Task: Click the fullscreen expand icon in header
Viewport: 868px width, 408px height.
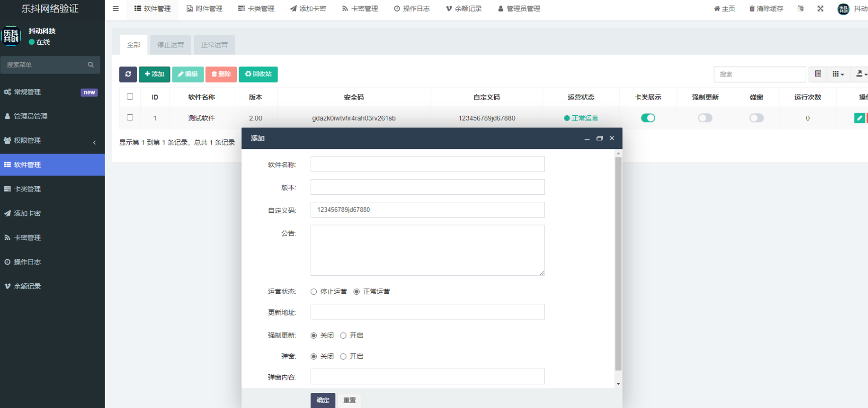Action: tap(820, 9)
